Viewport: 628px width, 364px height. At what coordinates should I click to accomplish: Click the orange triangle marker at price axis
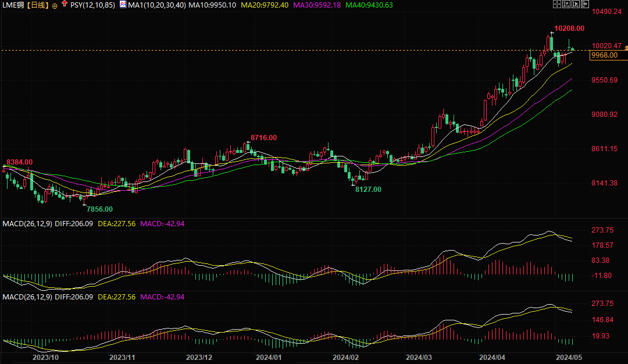point(625,49)
